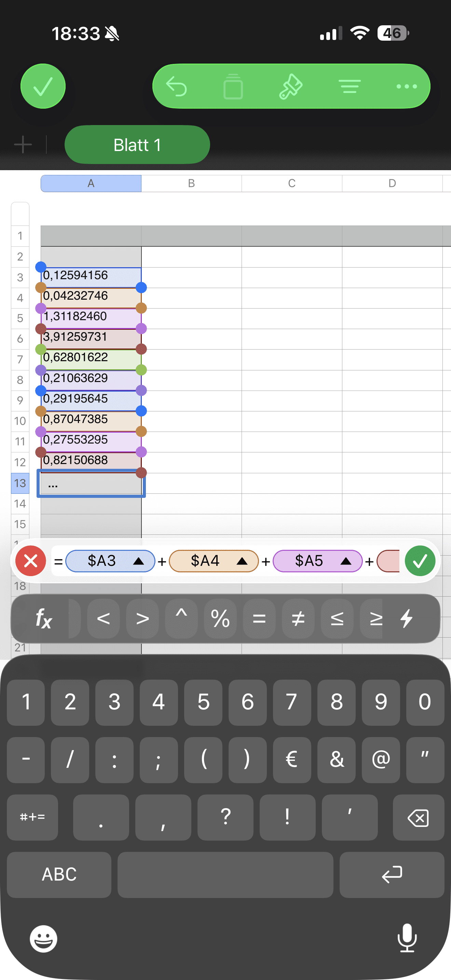Add a new sheet with plus
Viewport: 451px width, 980px height.
click(23, 145)
